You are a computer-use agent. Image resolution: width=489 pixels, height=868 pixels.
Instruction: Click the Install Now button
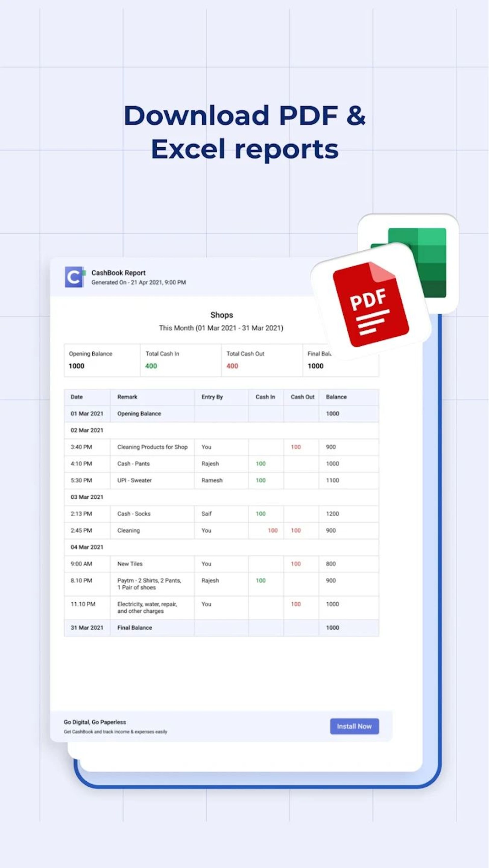[x=354, y=726]
